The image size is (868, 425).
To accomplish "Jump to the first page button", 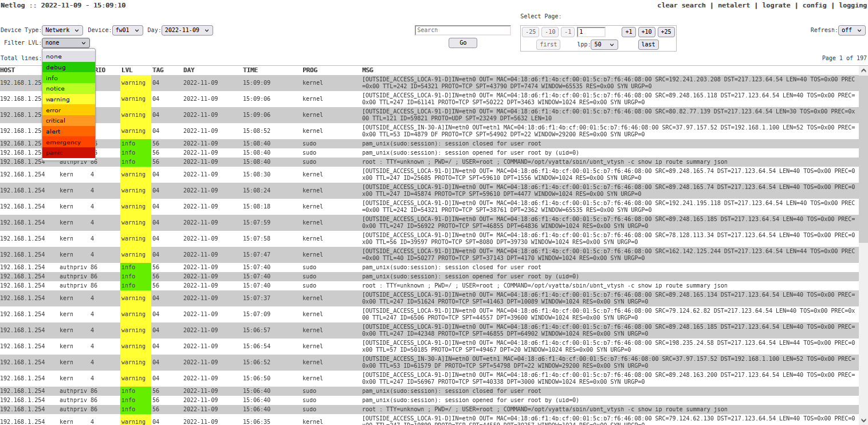I will pos(549,45).
